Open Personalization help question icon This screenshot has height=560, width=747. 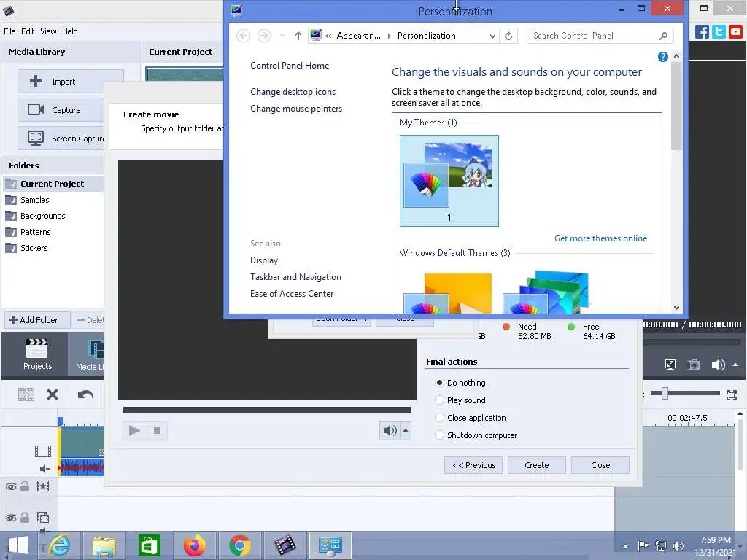[662, 57]
